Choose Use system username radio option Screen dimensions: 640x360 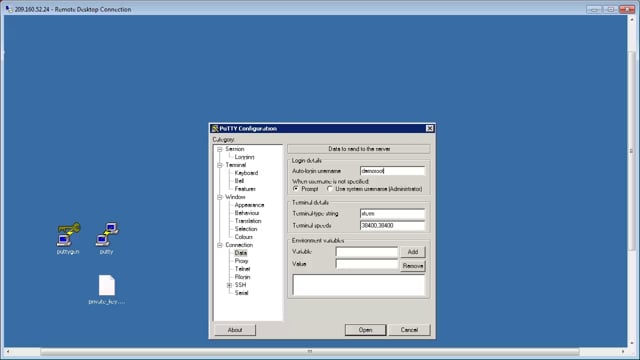(x=330, y=189)
